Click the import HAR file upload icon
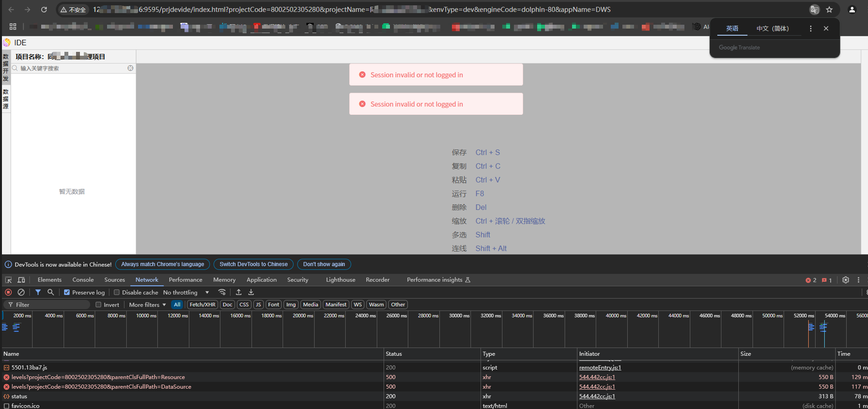The image size is (868, 409). pos(238,292)
